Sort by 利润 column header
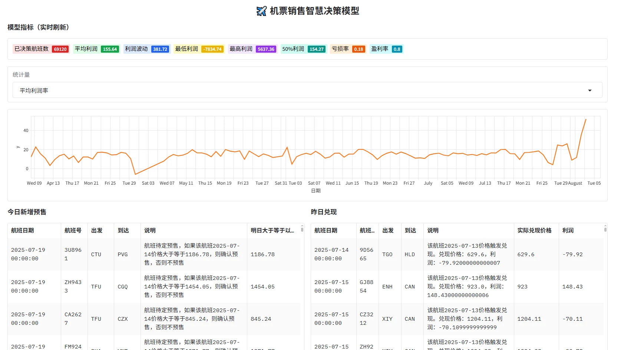The width and height of the screenshot is (644, 350). pos(581,230)
